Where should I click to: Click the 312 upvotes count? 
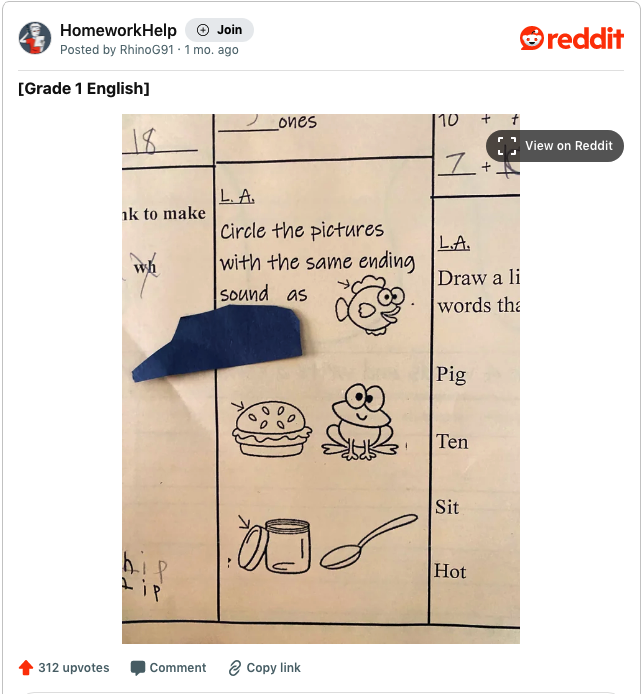tap(73, 667)
